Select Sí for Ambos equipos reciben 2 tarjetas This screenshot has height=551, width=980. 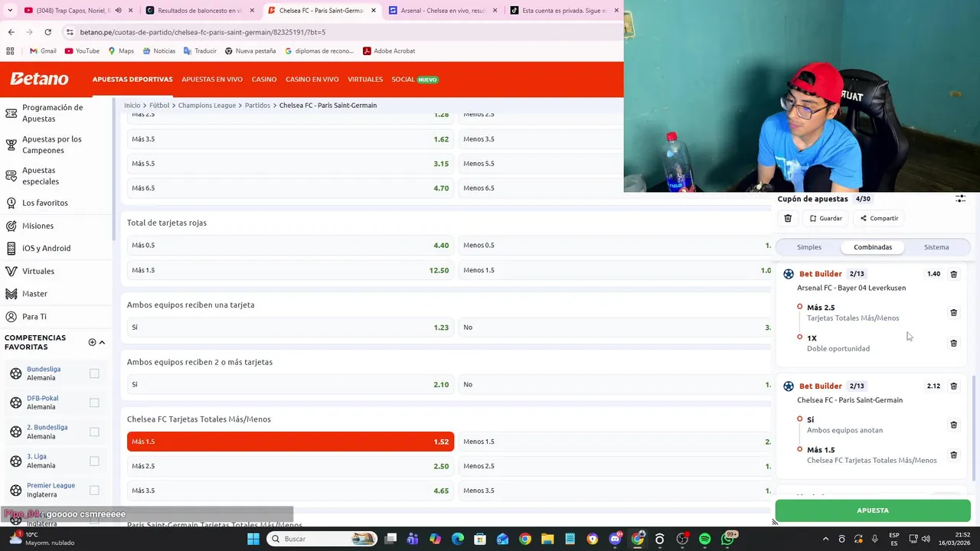(x=290, y=384)
